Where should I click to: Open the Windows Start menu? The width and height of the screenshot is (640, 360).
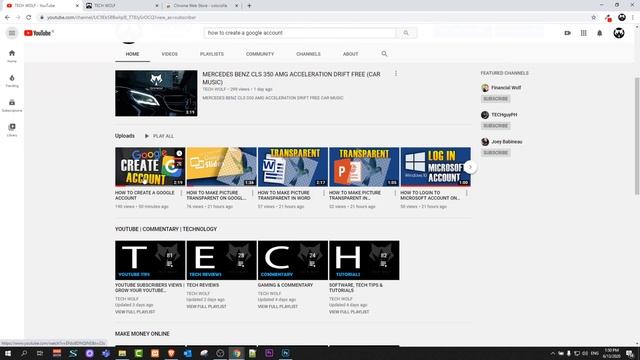(7, 353)
